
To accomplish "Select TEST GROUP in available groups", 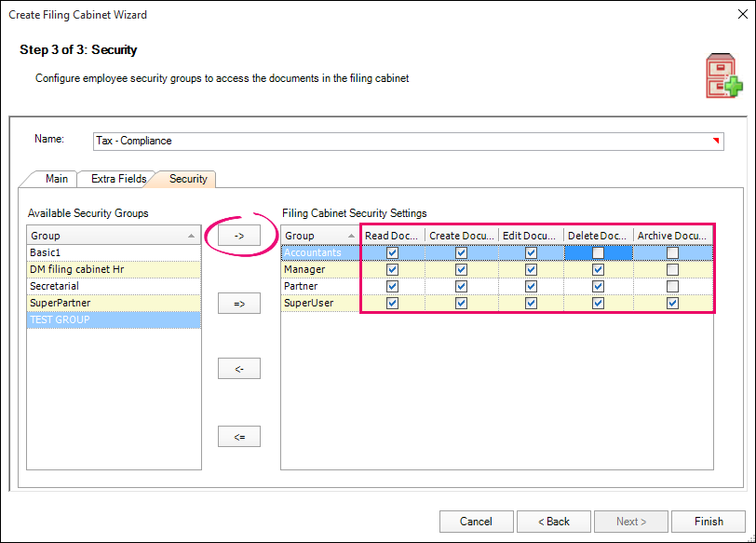I will [x=112, y=319].
